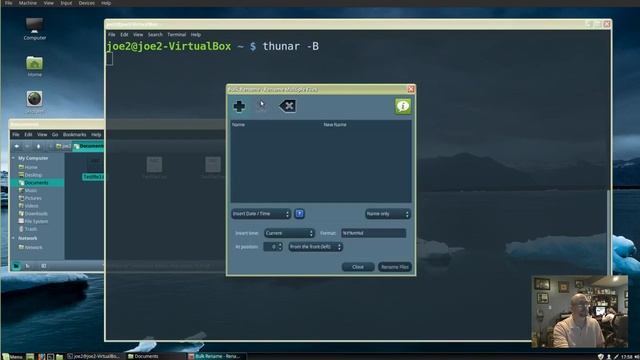Click the file manager forward arrow
This screenshot has width=640, height=360.
pos(27,146)
